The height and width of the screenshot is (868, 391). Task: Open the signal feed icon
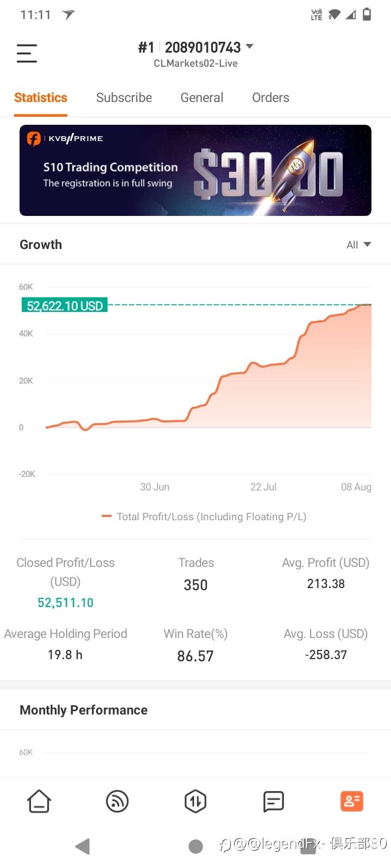pyautogui.click(x=117, y=801)
